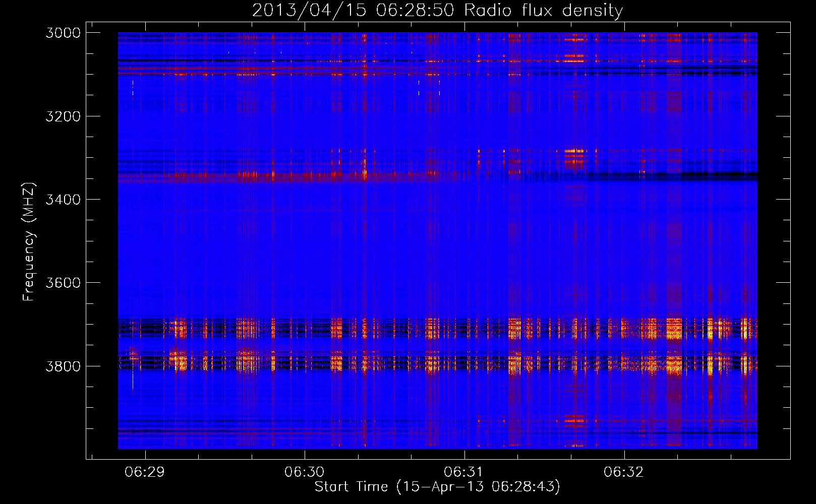Click the 06:32 time axis label
The image size is (816, 504).
624,472
